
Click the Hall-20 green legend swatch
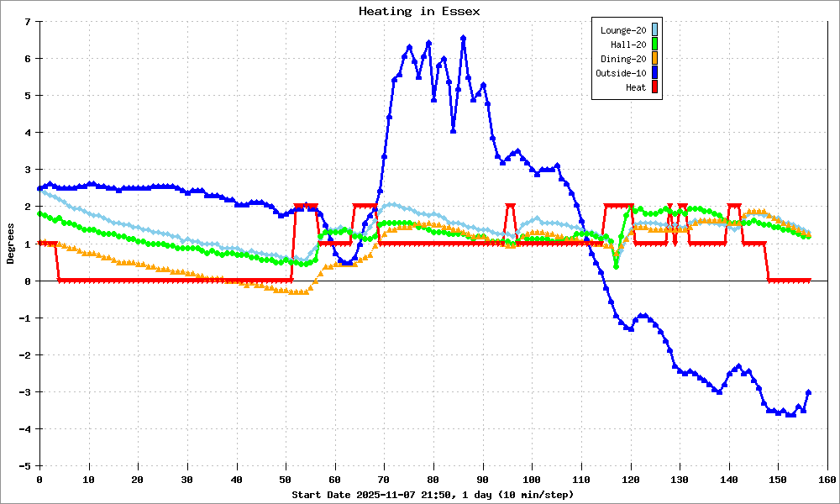pos(654,44)
